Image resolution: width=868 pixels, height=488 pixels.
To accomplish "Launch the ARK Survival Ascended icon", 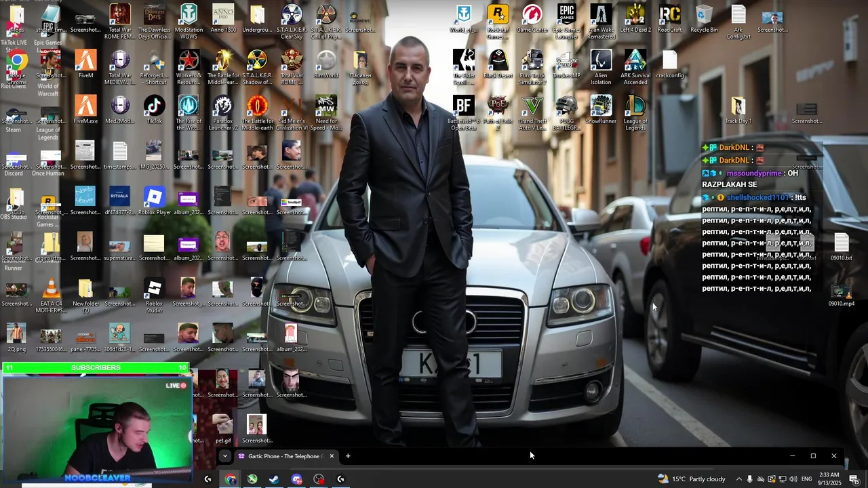I will pyautogui.click(x=635, y=68).
